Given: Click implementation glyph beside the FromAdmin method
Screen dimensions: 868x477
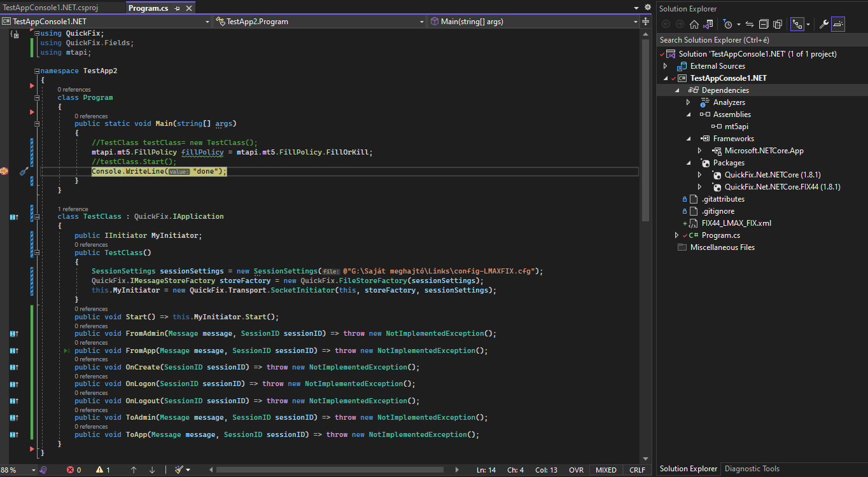Looking at the screenshot, I should (x=14, y=333).
